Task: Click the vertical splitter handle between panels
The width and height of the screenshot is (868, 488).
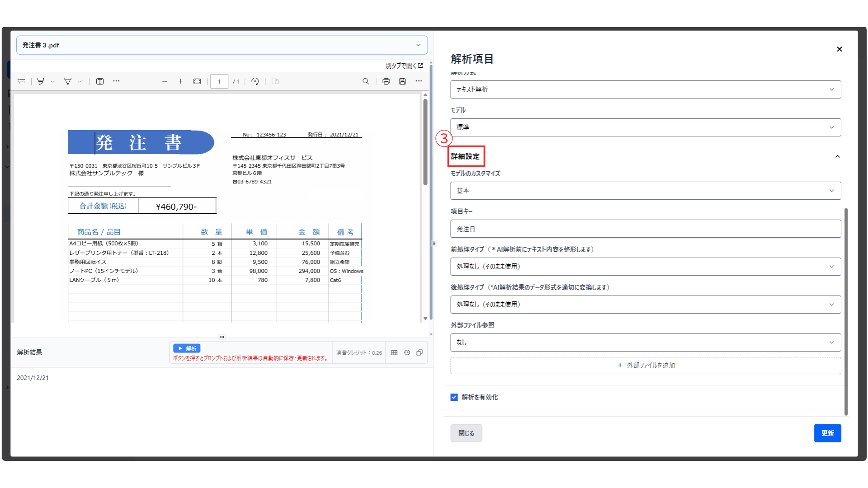Action: click(434, 243)
